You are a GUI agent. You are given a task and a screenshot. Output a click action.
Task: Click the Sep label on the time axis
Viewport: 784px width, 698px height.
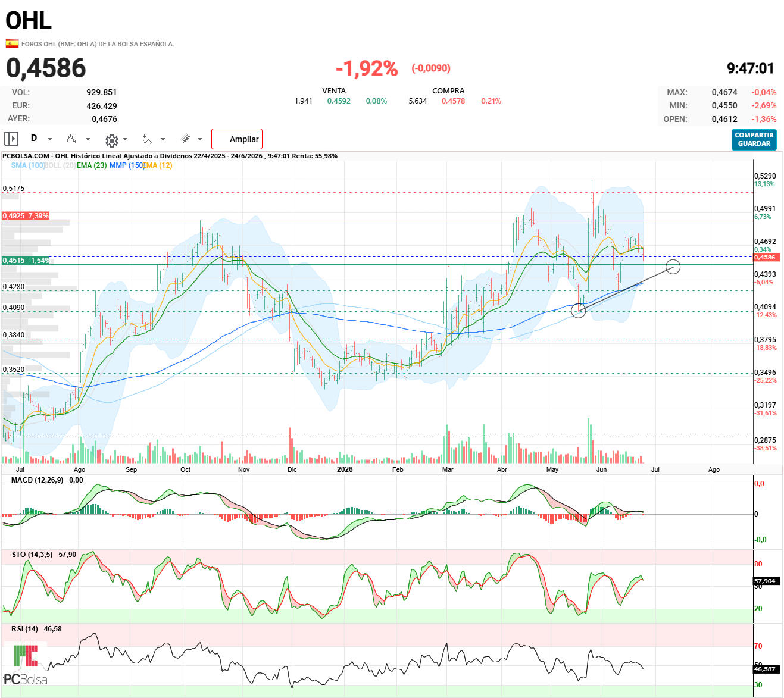[x=132, y=469]
